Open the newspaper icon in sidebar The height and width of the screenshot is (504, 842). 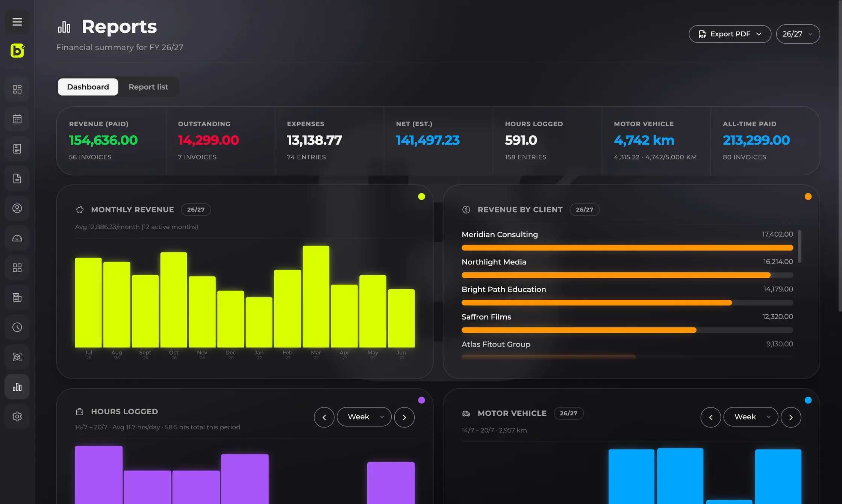[x=17, y=297]
